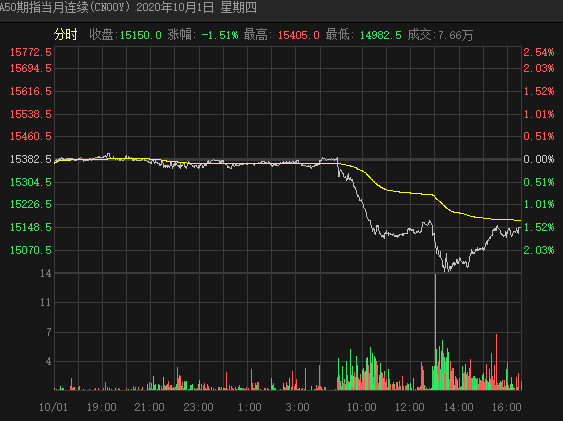The image size is (563, 421).
Task: Click the 15382.5 baseline price label
Action: pos(31,159)
